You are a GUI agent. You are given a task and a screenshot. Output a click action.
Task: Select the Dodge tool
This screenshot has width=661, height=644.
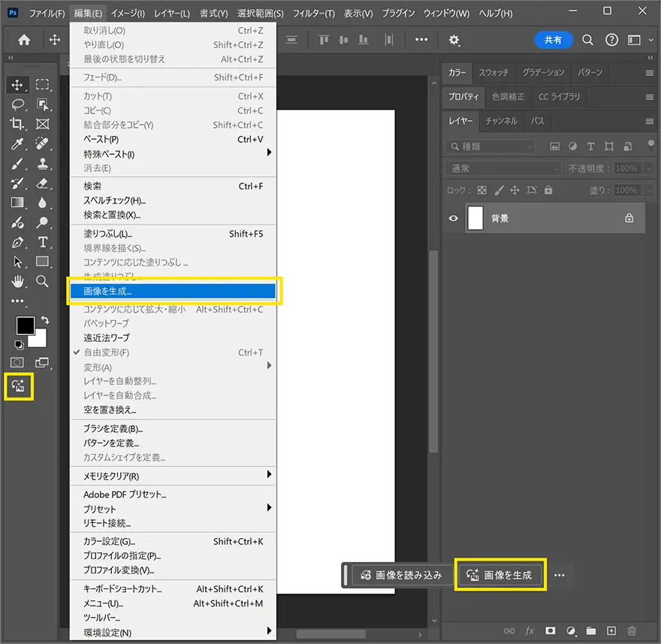click(x=42, y=222)
